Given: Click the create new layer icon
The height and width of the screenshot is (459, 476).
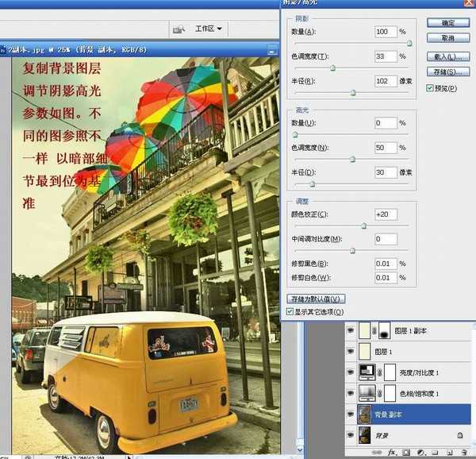Looking at the screenshot, I should tap(448, 453).
